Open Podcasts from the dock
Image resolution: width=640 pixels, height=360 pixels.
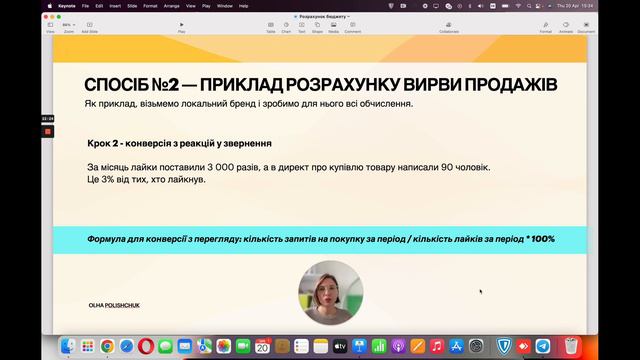(x=398, y=347)
